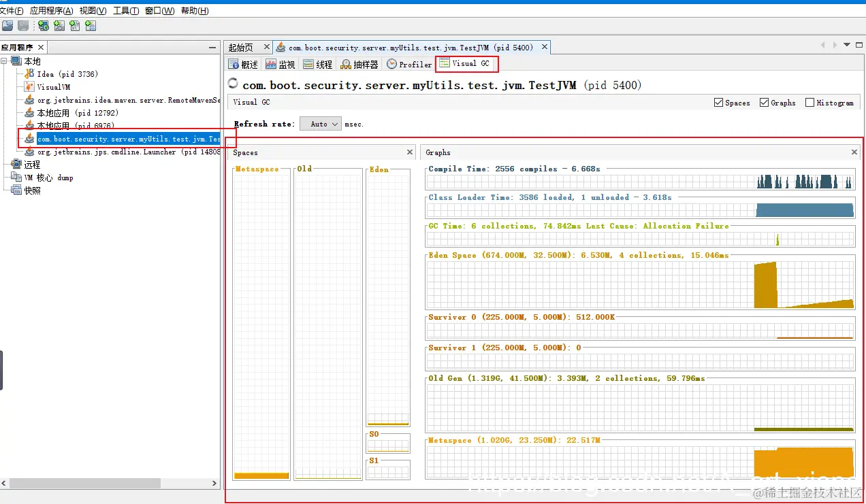Click the 概述 tab icon
Viewport: 866px width, 504px height.
tap(234, 64)
